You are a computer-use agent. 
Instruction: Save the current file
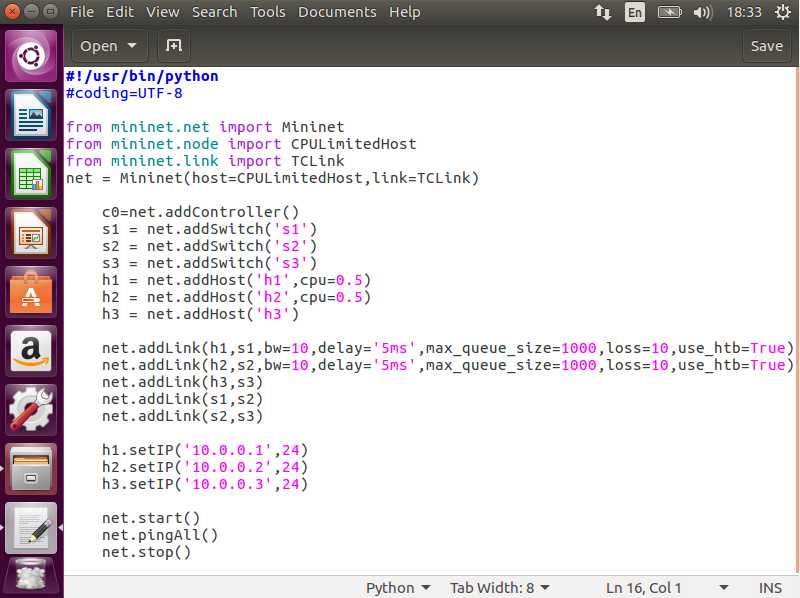[766, 46]
